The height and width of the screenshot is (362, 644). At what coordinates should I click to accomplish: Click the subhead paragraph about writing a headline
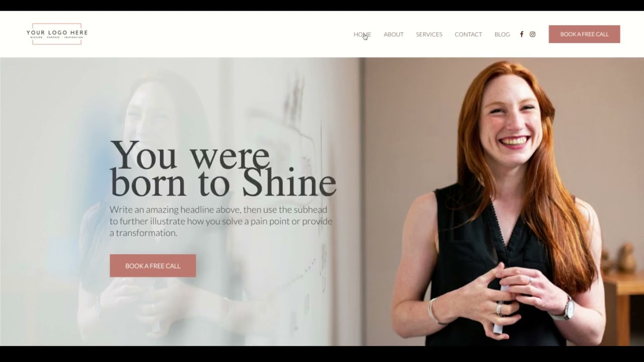(x=221, y=221)
